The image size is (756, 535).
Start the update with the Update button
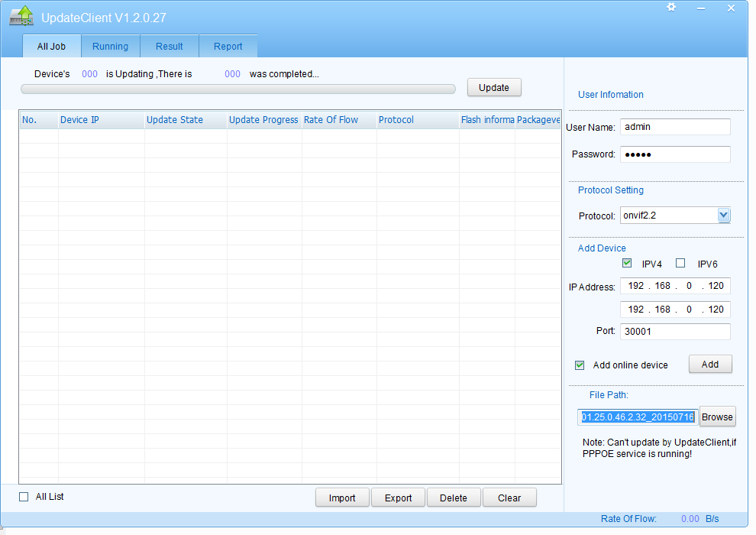click(494, 87)
